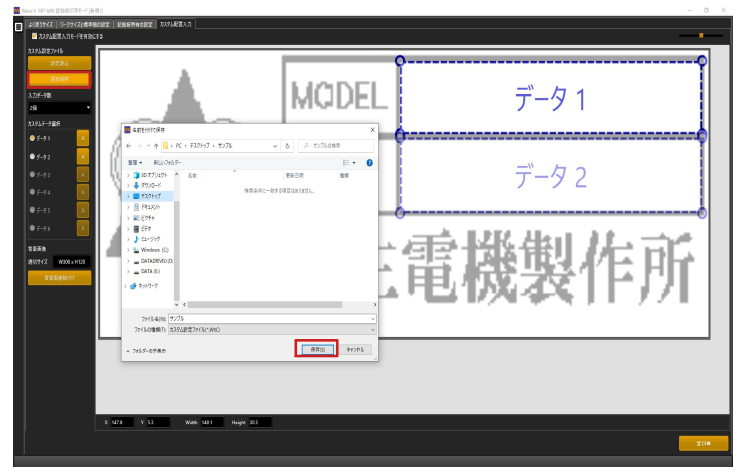Image resolution: width=746 pixels, height=475 pixels.
Task: Click the A button beside データ6
Action: tap(83, 228)
